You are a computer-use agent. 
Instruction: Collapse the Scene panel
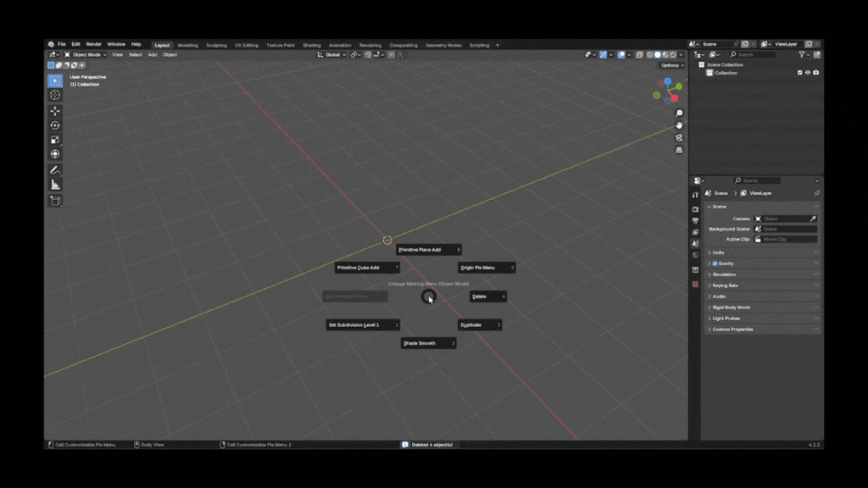click(x=762, y=207)
